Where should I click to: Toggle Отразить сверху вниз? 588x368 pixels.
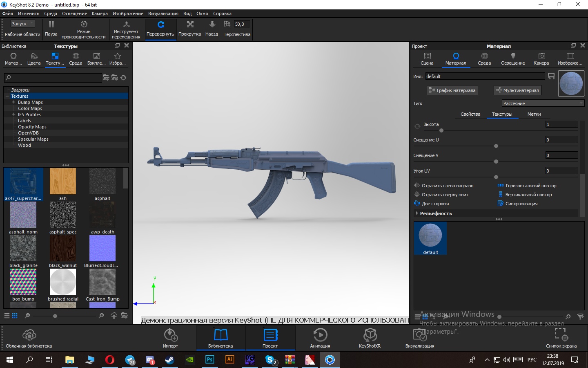[441, 195]
